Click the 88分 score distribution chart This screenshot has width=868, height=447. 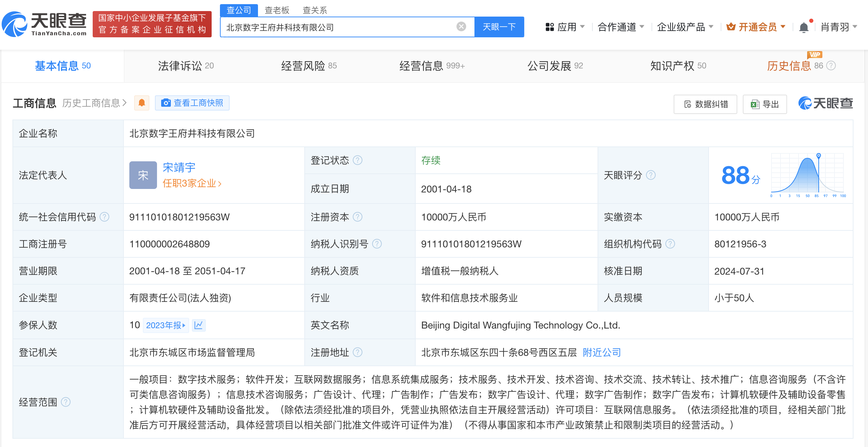pos(808,175)
